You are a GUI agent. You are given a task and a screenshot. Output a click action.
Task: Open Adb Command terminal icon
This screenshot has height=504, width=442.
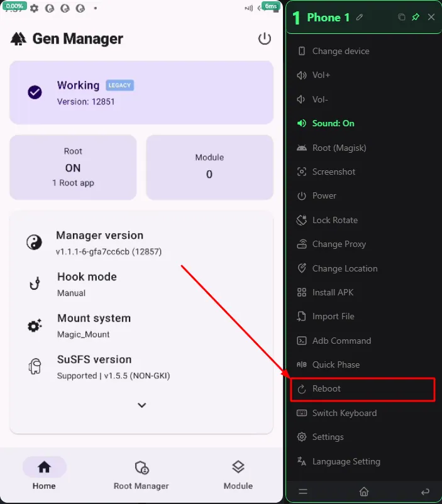(x=301, y=341)
